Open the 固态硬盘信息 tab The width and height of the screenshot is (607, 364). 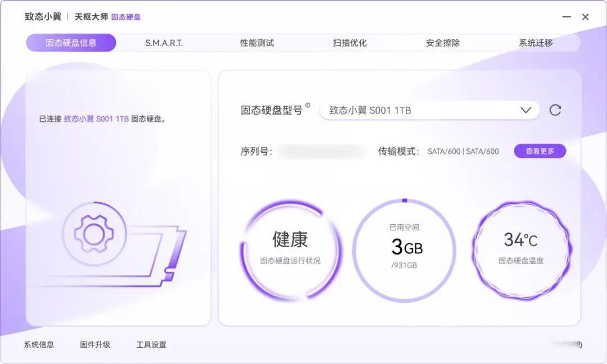(71, 43)
